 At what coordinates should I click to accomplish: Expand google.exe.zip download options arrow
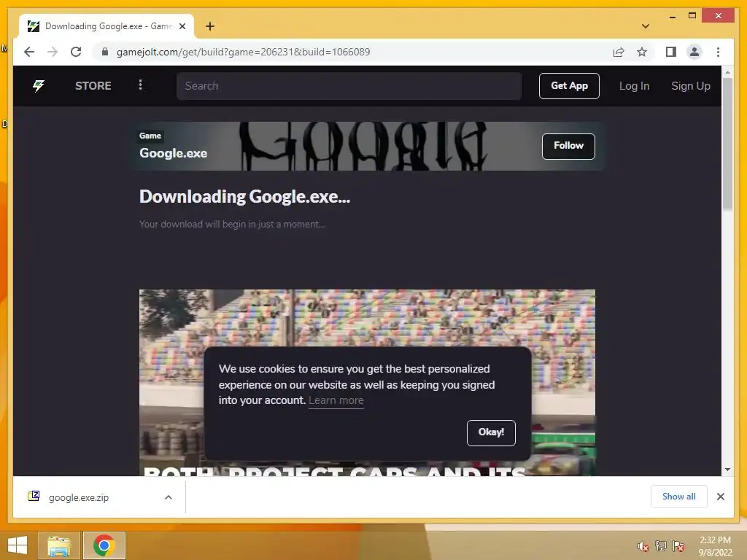169,497
